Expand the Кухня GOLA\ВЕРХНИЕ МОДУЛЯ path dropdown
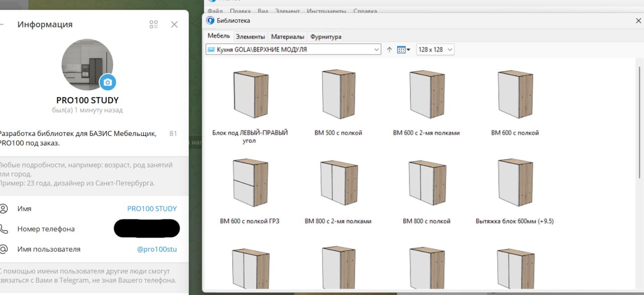Screen dimensions: 644x295 [377, 49]
